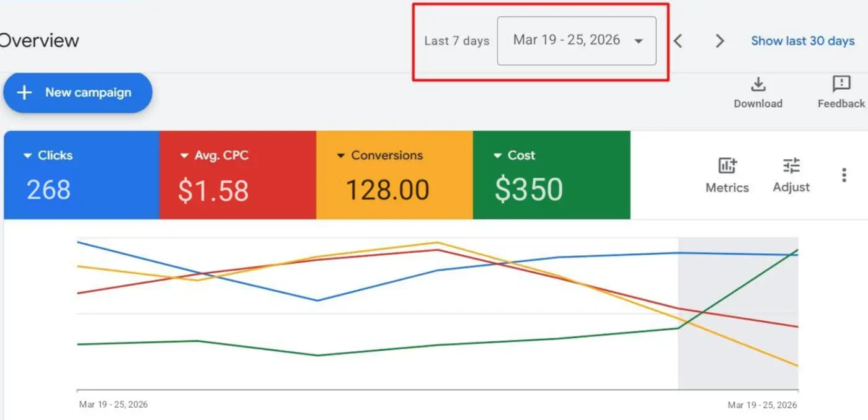Click Show last 30 days link
This screenshot has width=868, height=420.
point(803,41)
